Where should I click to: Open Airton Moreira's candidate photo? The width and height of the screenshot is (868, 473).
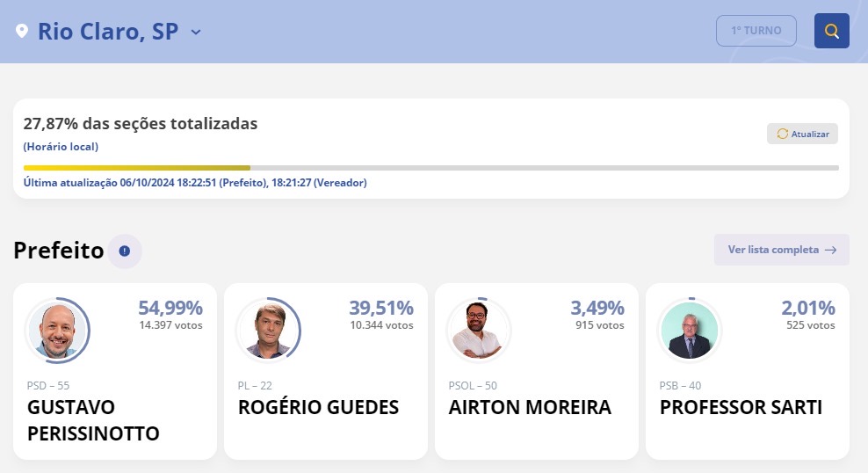pos(480,331)
